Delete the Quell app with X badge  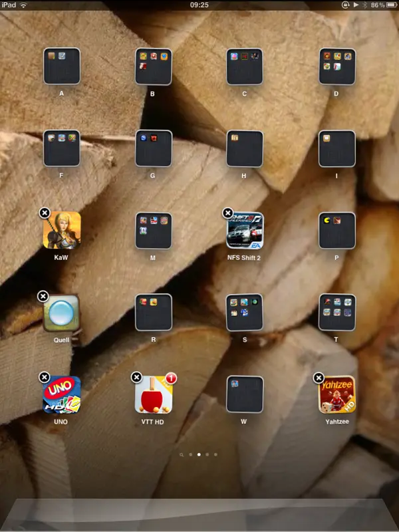43,295
